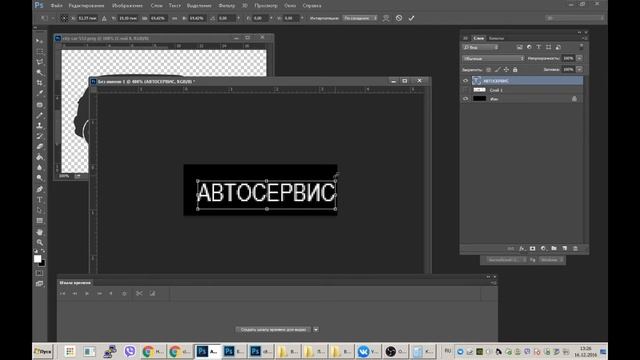Image resolution: width=640 pixels, height=360 pixels.
Task: Select the Horizontal Type tool
Action: [40, 200]
